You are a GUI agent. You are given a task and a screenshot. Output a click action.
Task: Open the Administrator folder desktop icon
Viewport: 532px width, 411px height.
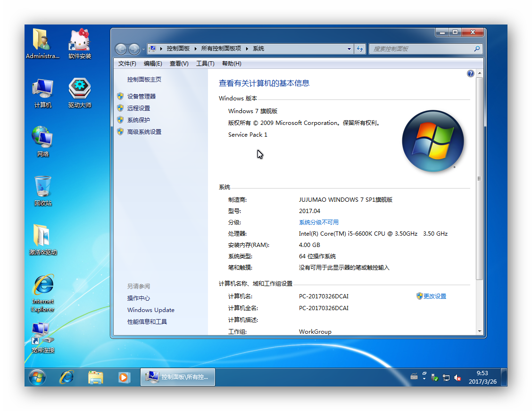[x=42, y=43]
